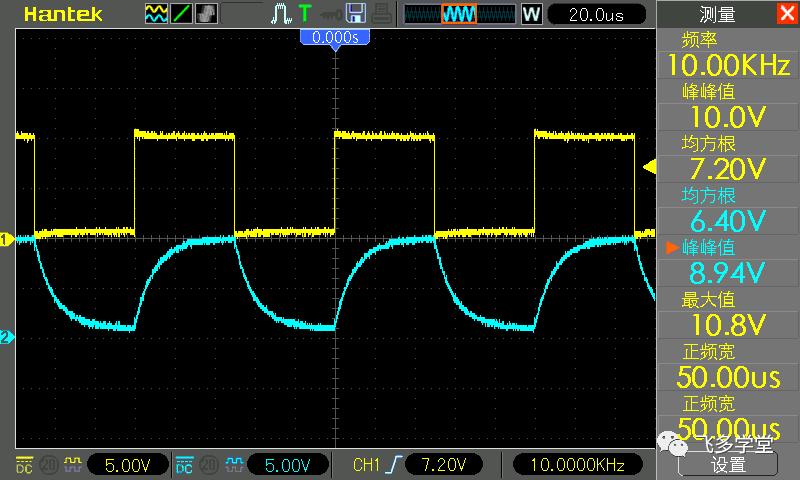Viewport: 800px width, 480px height.
Task: Select the 10.8V maximum value measurement
Action: (x=728, y=325)
